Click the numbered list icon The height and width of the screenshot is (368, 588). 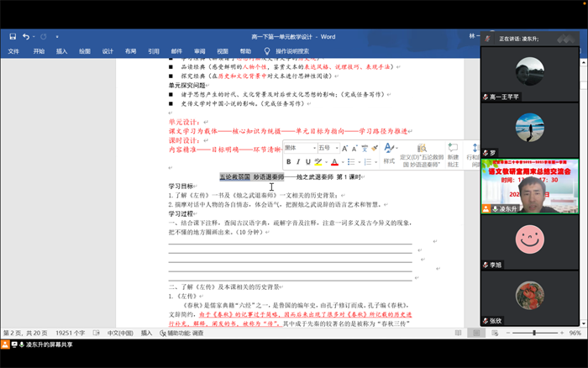[368, 161]
